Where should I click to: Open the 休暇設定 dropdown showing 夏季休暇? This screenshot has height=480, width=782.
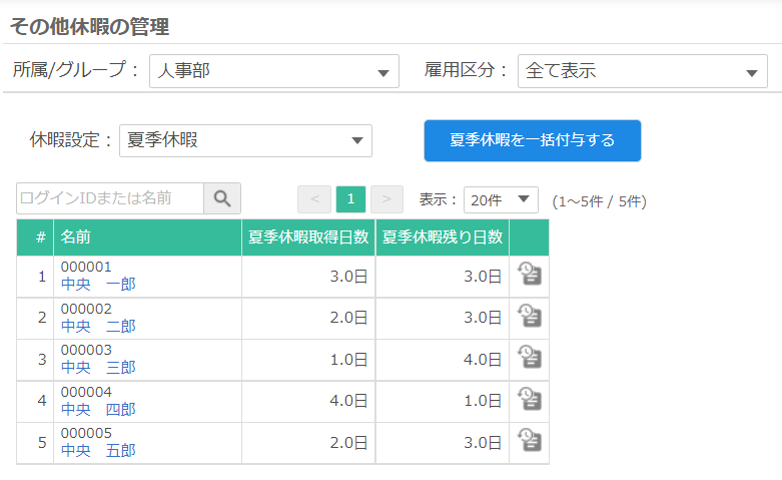coord(245,141)
